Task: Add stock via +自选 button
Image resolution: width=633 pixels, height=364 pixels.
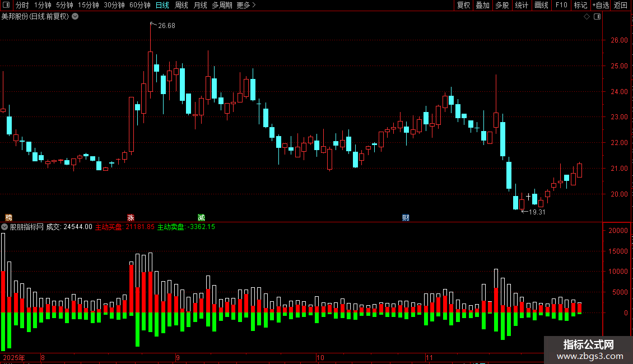Action: (x=601, y=5)
